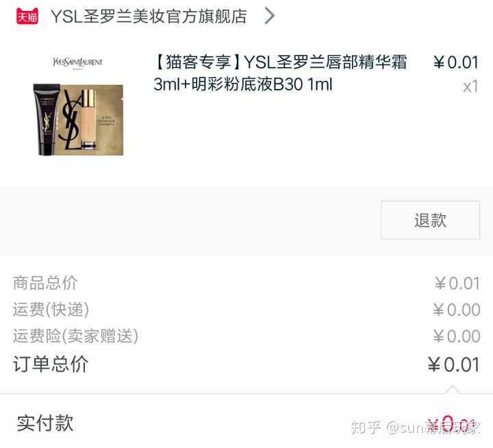
Task: Click the 退款 refund button
Action: (x=430, y=220)
